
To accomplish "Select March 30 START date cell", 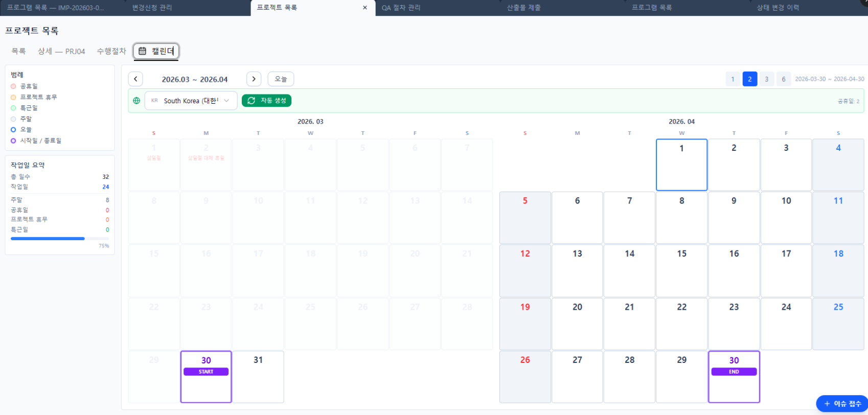I will click(206, 377).
